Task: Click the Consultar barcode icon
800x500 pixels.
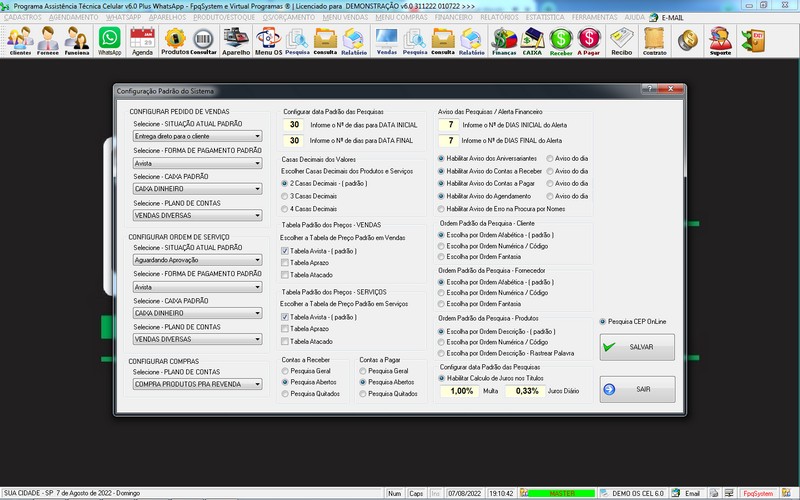Action: pos(204,41)
